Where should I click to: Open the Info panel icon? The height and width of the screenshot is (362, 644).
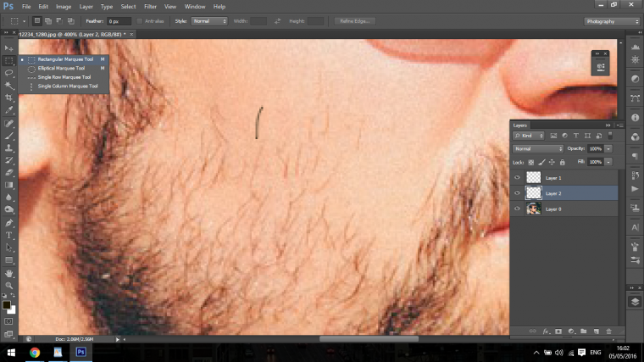tap(635, 118)
